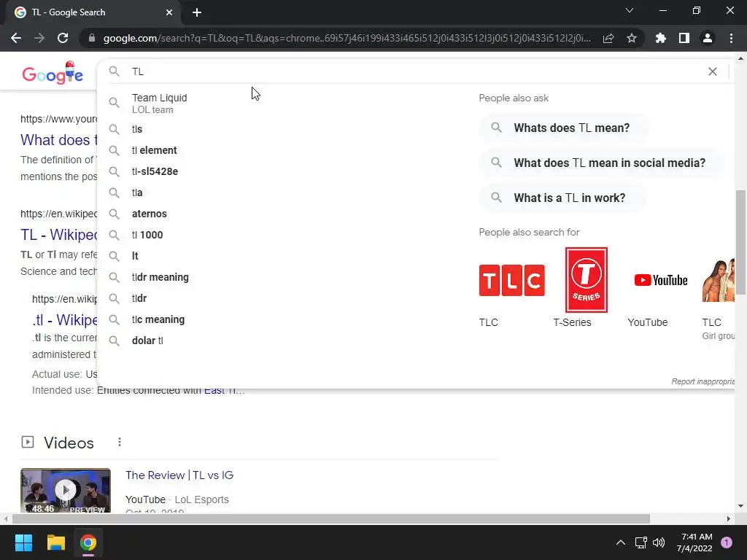
Task: Click 'What is a TL in work?'
Action: coord(561,198)
